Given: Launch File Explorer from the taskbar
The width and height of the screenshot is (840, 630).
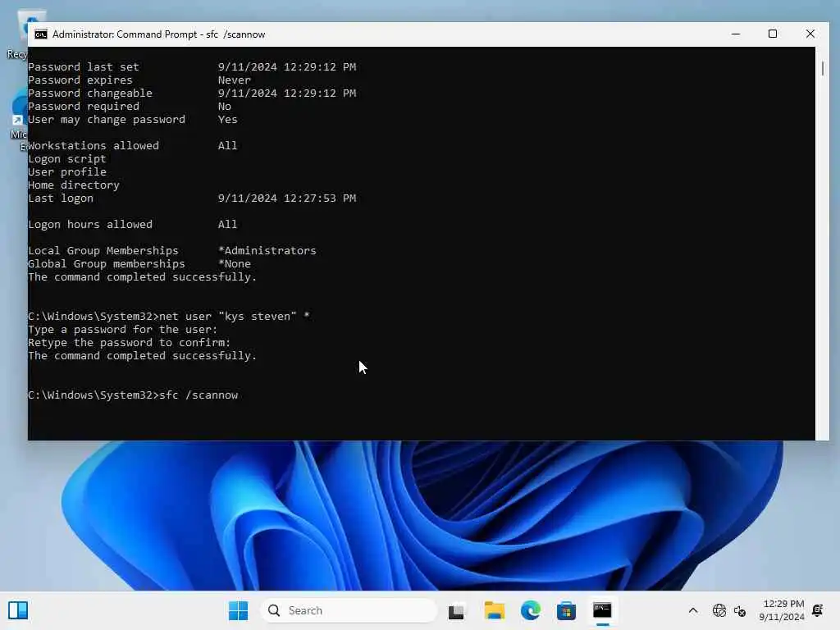Looking at the screenshot, I should pos(494,610).
